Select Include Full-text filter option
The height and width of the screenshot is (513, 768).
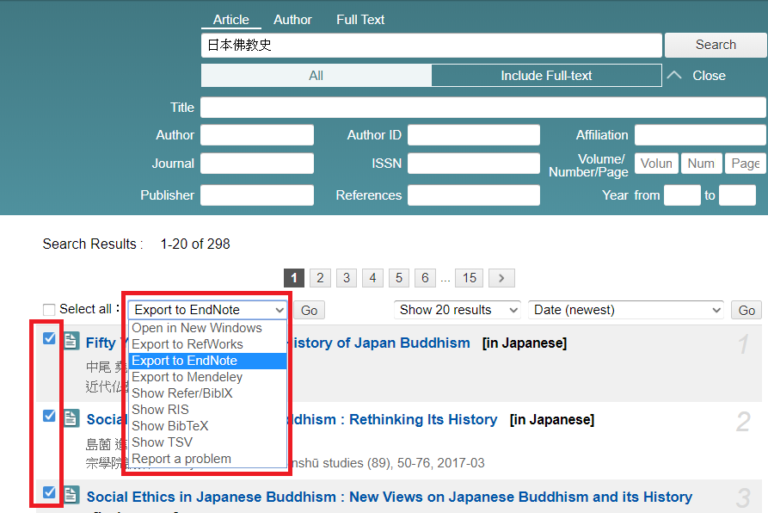tap(546, 75)
